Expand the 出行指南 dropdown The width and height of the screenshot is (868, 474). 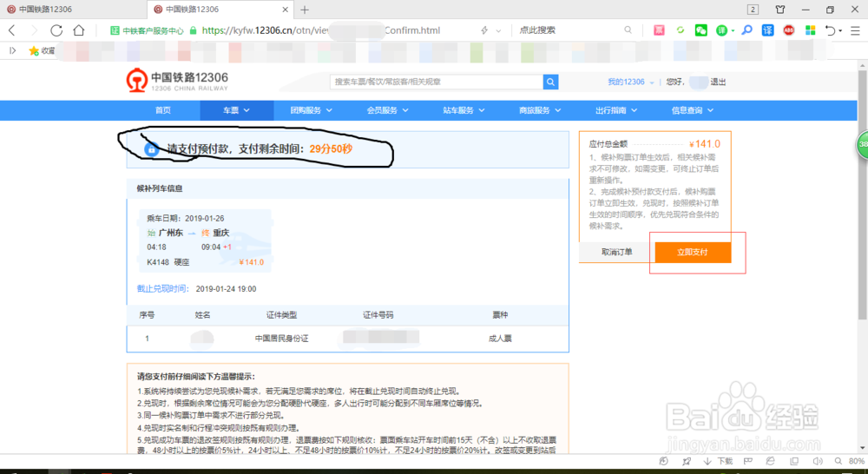coord(616,110)
